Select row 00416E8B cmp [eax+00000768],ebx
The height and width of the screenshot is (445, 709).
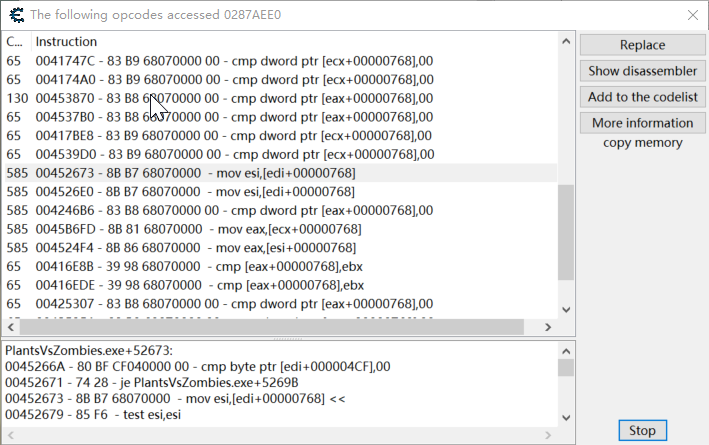[280, 266]
